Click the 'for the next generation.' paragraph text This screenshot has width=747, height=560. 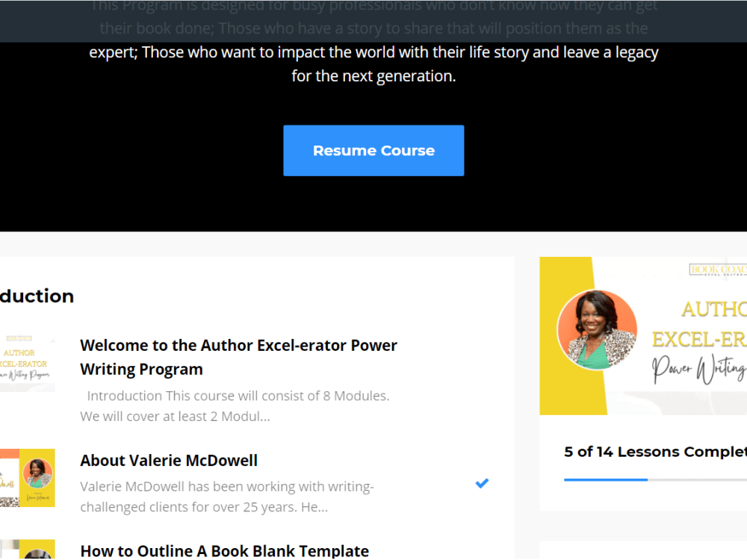373,76
